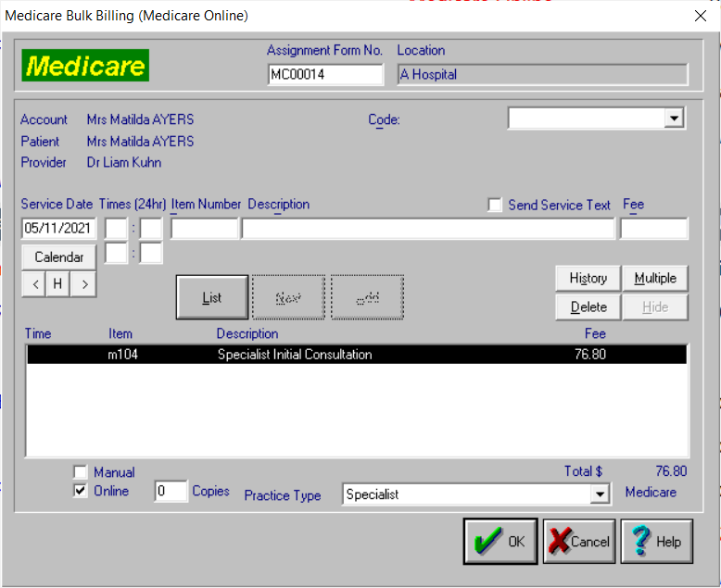Open Help with the question mark button

[x=657, y=541]
